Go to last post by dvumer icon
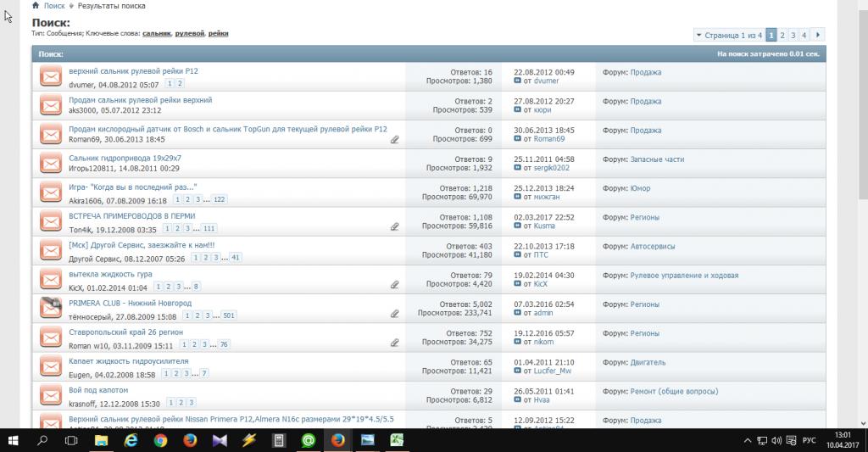This screenshot has height=452, width=868. tap(518, 81)
